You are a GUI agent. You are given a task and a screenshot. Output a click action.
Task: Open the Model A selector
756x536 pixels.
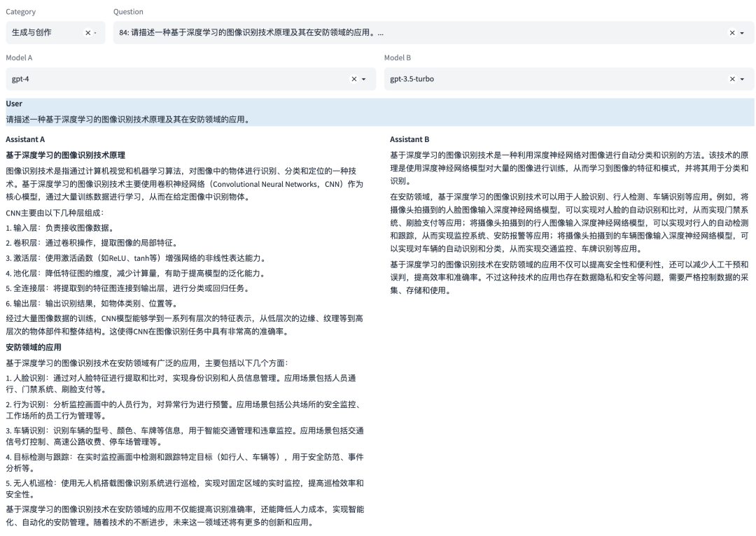175,78
